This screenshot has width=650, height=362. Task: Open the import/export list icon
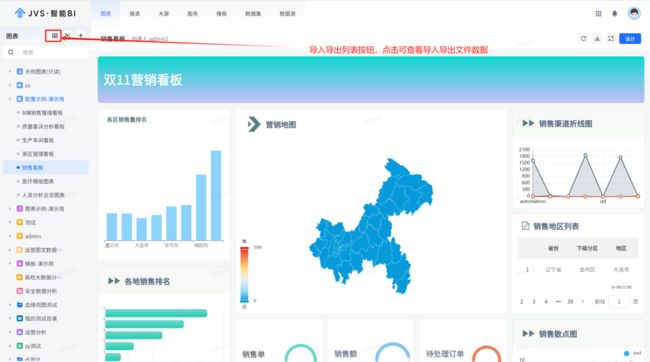click(x=54, y=36)
